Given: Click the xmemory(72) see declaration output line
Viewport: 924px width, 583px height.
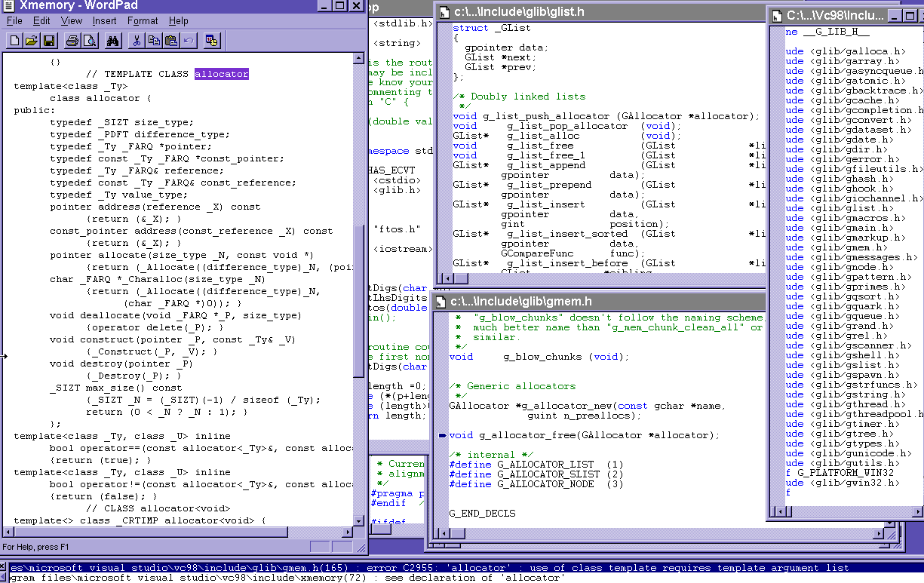Looking at the screenshot, I should point(287,578).
